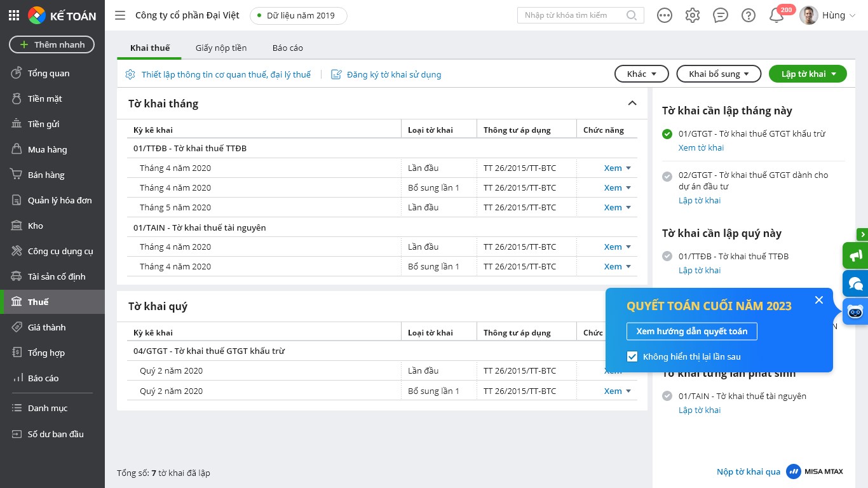Click the Hùng user avatar

pyautogui.click(x=808, y=15)
